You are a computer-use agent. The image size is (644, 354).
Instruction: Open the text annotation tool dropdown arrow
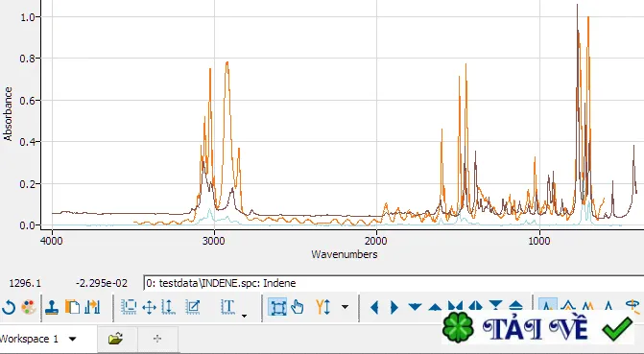(x=245, y=316)
